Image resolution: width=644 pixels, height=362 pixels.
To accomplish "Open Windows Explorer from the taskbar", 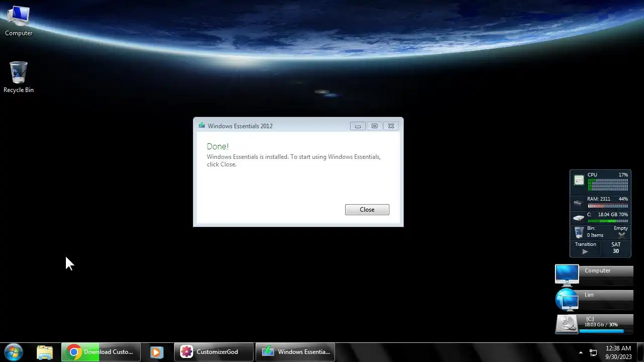I will click(x=45, y=352).
